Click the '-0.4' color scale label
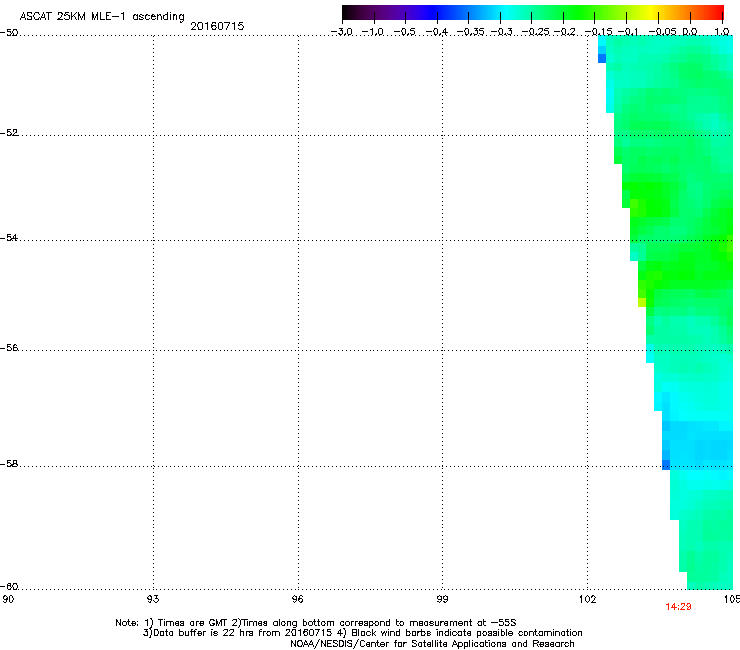The width and height of the screenshot is (740, 650). coord(437,32)
